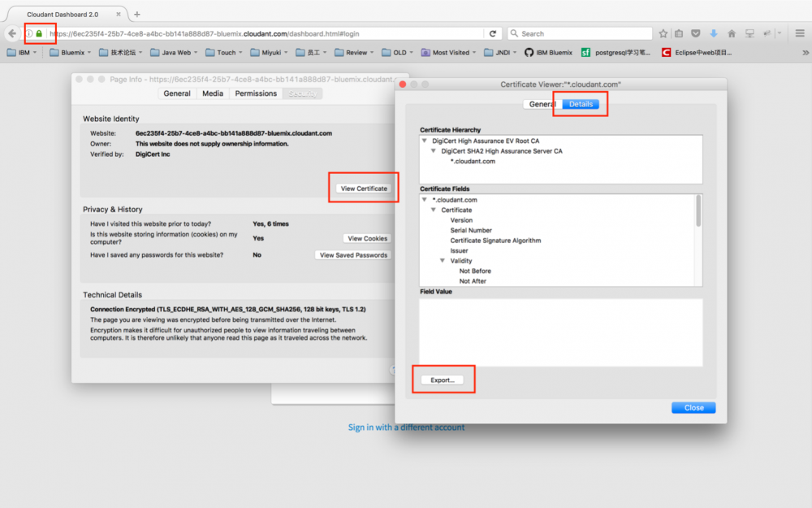The width and height of the screenshot is (812, 508).
Task: Select the Issuer certificate field
Action: (x=459, y=250)
